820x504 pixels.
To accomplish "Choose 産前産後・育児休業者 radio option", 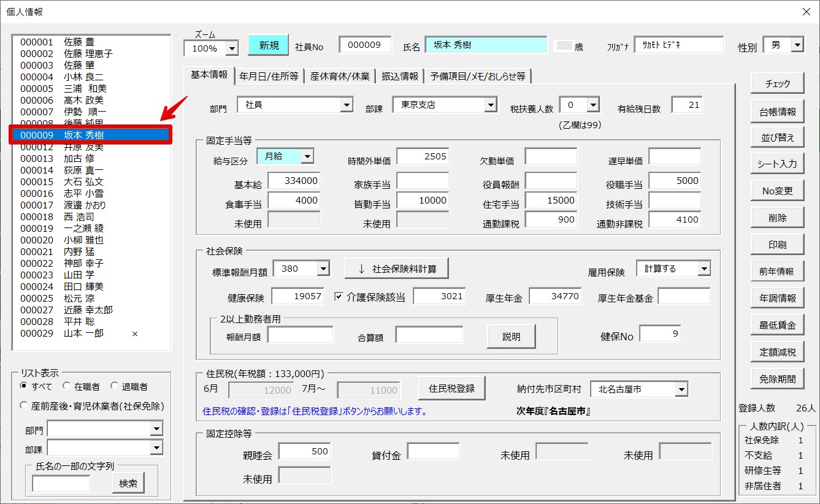I will click(x=24, y=406).
